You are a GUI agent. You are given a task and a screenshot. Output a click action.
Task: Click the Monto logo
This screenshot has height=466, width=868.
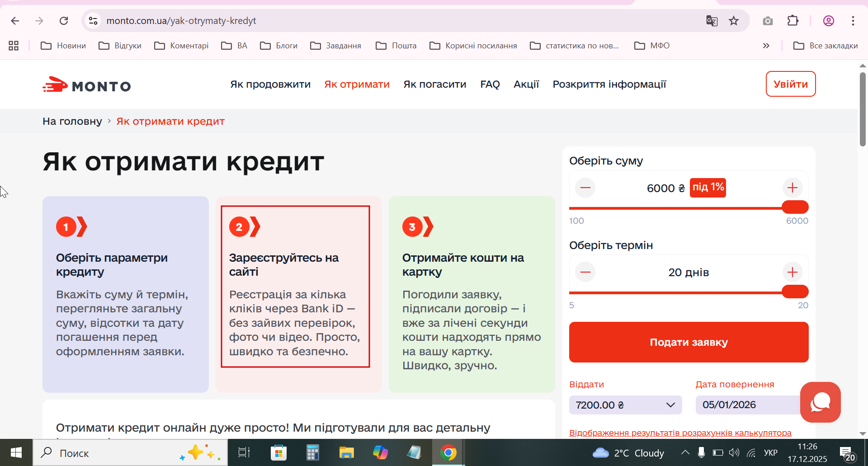(x=87, y=85)
